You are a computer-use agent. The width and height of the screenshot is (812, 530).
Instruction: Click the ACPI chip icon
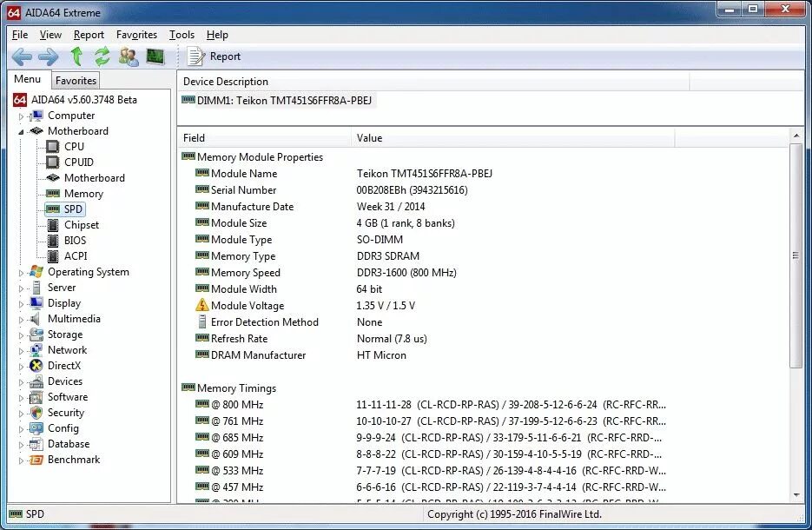point(53,256)
